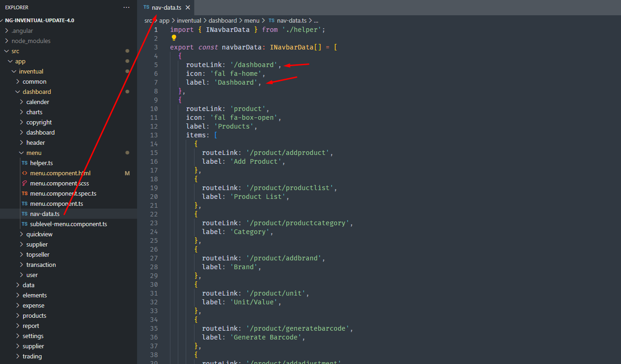Viewport: 621px width, 364px height.
Task: Open sublevel-menu.component.ts file
Action: 69,224
